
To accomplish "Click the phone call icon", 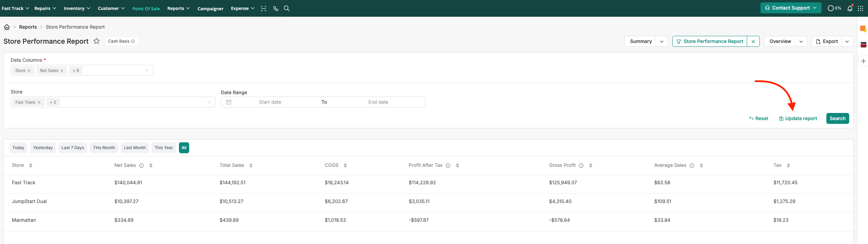I will pyautogui.click(x=276, y=9).
